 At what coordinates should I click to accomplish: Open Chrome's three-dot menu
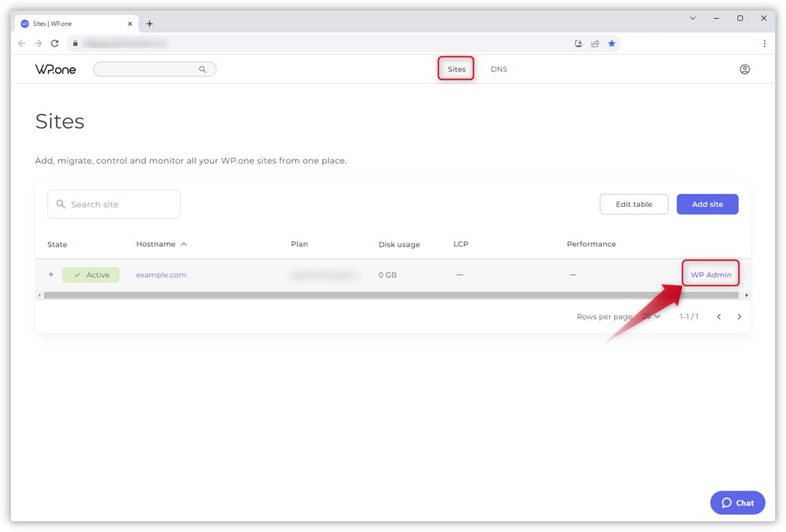(765, 43)
